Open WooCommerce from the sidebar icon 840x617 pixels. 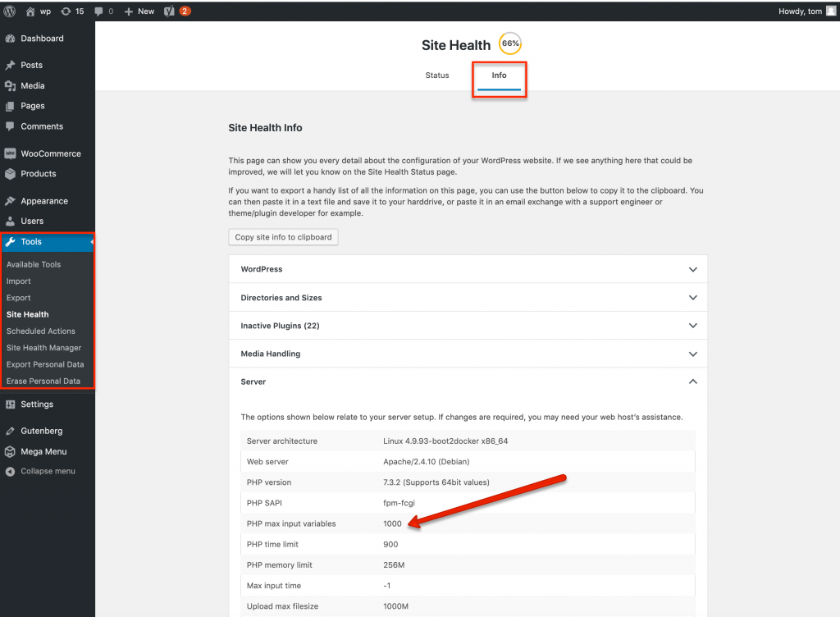click(11, 153)
